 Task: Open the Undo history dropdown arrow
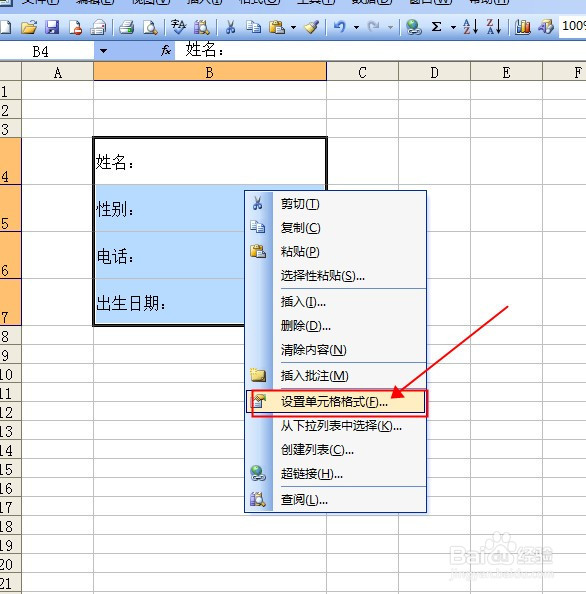(x=356, y=27)
